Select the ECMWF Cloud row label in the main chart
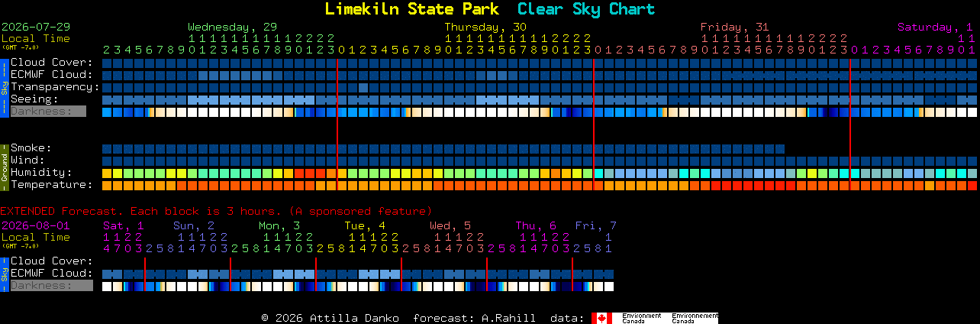 52,75
